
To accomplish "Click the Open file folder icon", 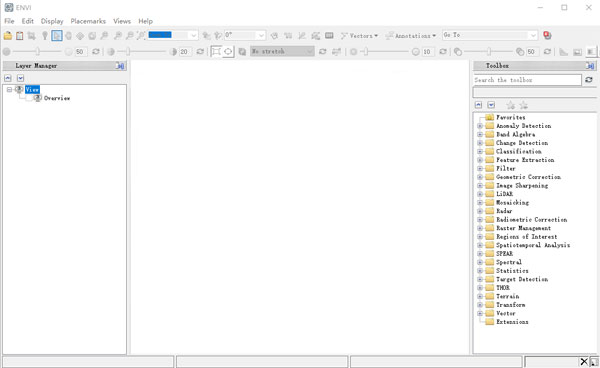I will pyautogui.click(x=8, y=36).
